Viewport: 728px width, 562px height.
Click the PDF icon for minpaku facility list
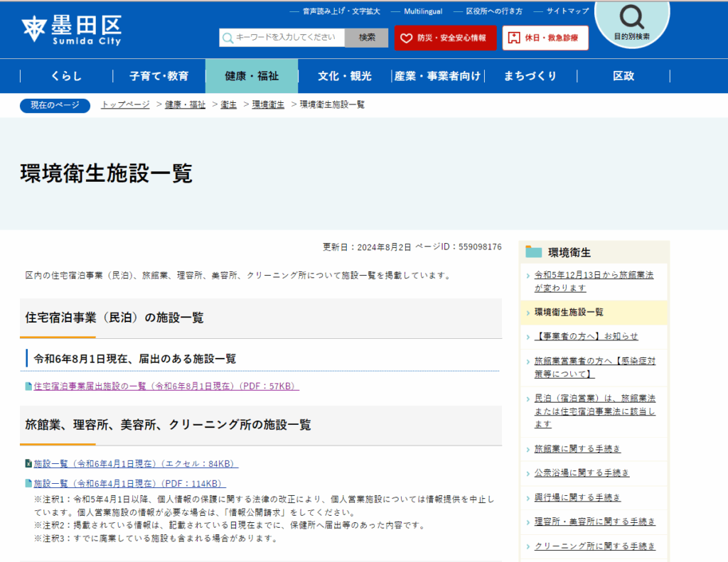click(28, 387)
